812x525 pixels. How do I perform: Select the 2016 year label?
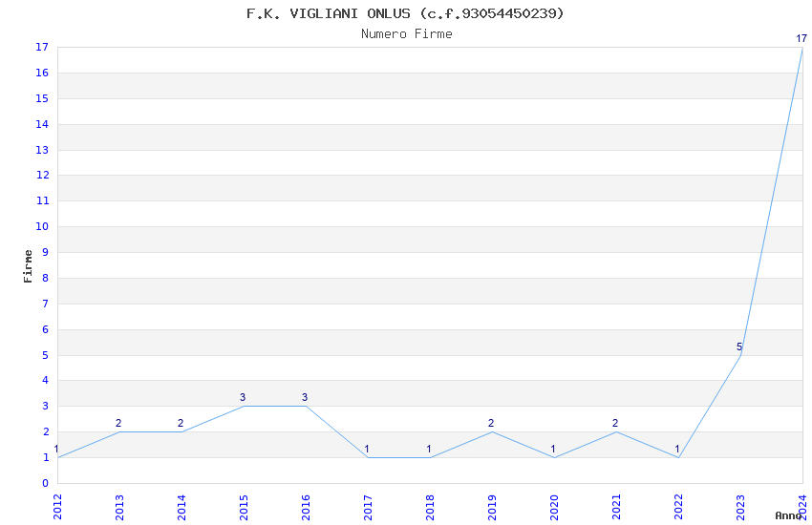(306, 507)
